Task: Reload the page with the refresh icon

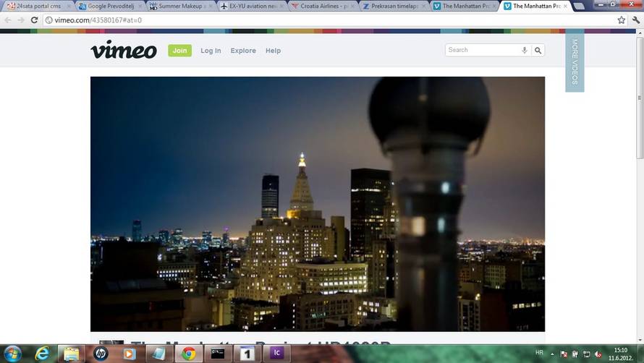Action: pos(35,20)
